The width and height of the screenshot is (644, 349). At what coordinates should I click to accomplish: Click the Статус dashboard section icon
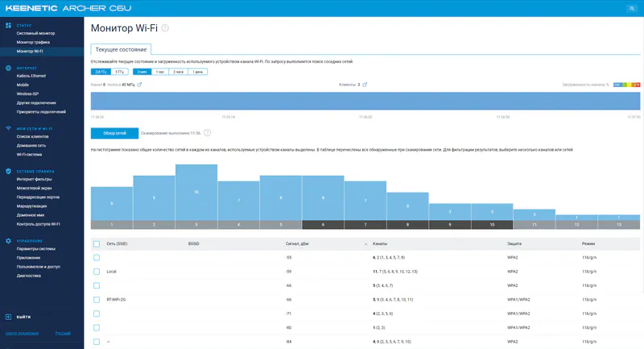[8, 26]
